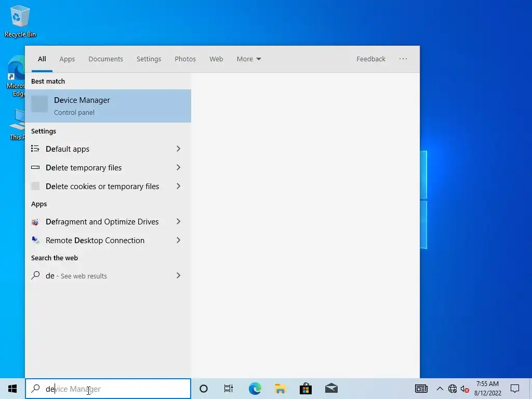This screenshot has width=532, height=399.
Task: Expand Delete cookies or temporary files chevron
Action: pos(179,186)
